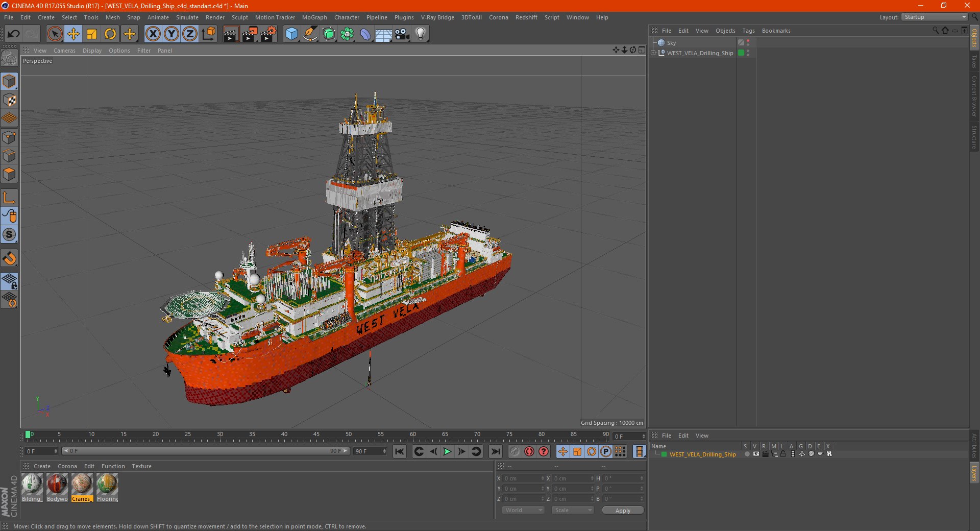The image size is (980, 531).
Task: Add a Floor environment object
Action: (384, 34)
